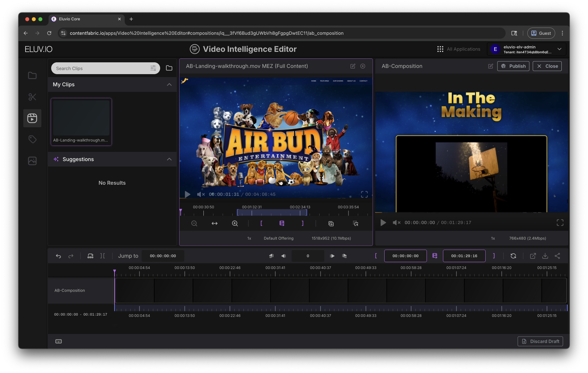Open the content library folder in sidebar
Image resolution: width=588 pixels, height=373 pixels.
point(32,75)
